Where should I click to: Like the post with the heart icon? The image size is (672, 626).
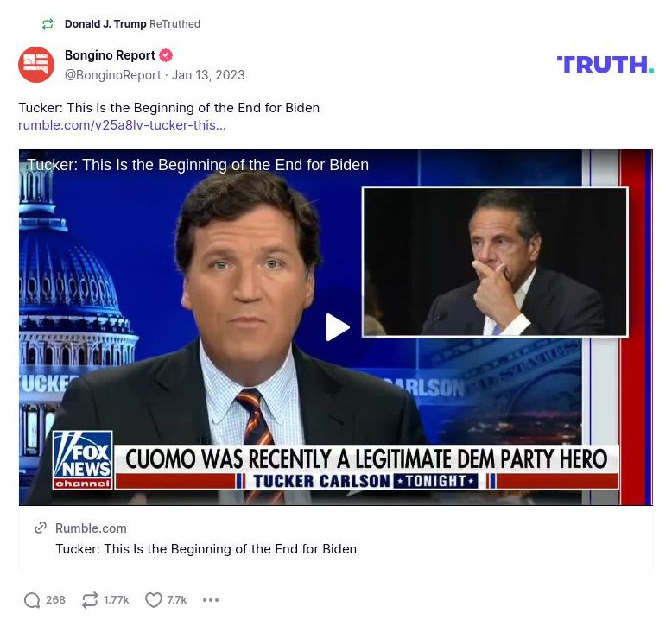[154, 600]
